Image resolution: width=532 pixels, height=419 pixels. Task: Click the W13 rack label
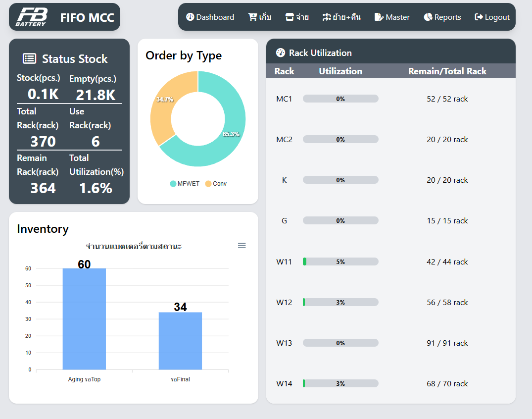(x=284, y=343)
